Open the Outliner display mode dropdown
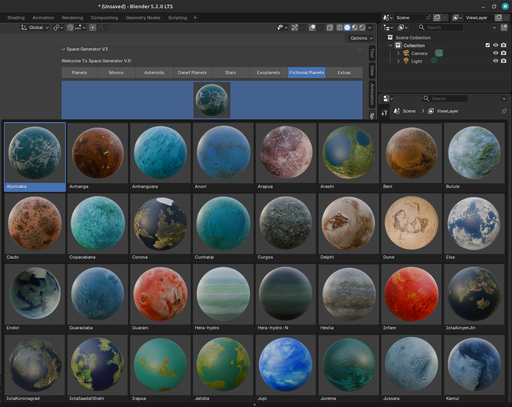 coord(403,28)
